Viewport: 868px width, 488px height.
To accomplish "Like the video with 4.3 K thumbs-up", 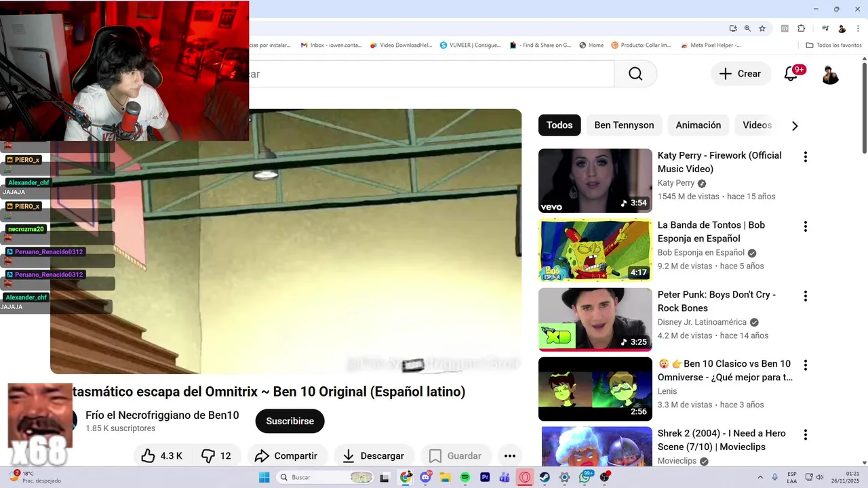I will pos(162,456).
